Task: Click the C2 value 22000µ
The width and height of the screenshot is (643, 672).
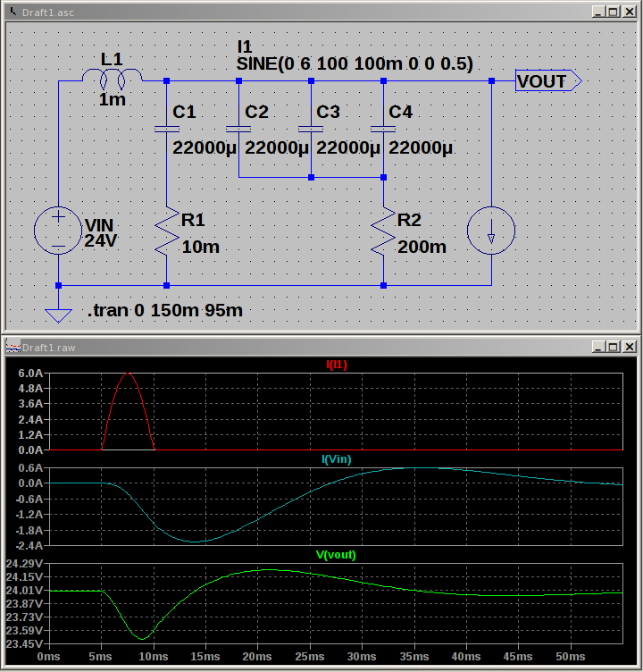Action: click(277, 147)
